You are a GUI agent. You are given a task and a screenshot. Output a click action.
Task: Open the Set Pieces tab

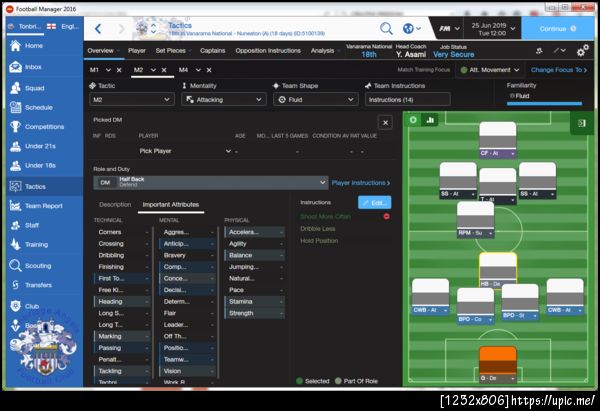(171, 51)
